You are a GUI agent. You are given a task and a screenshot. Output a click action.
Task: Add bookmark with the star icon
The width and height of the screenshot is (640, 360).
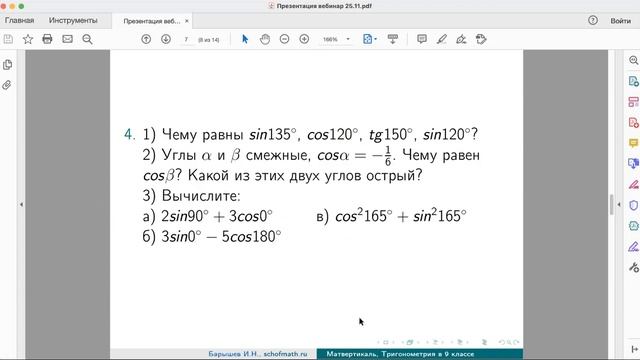click(28, 39)
